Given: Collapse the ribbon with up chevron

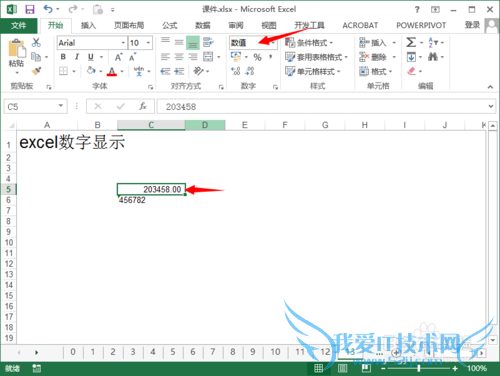Looking at the screenshot, I should (490, 87).
